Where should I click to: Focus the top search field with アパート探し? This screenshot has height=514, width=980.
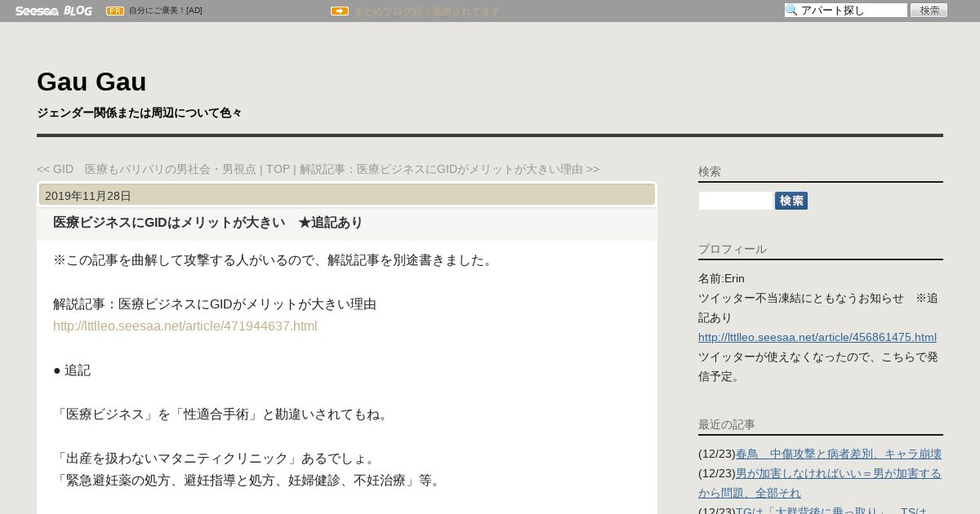(x=846, y=10)
